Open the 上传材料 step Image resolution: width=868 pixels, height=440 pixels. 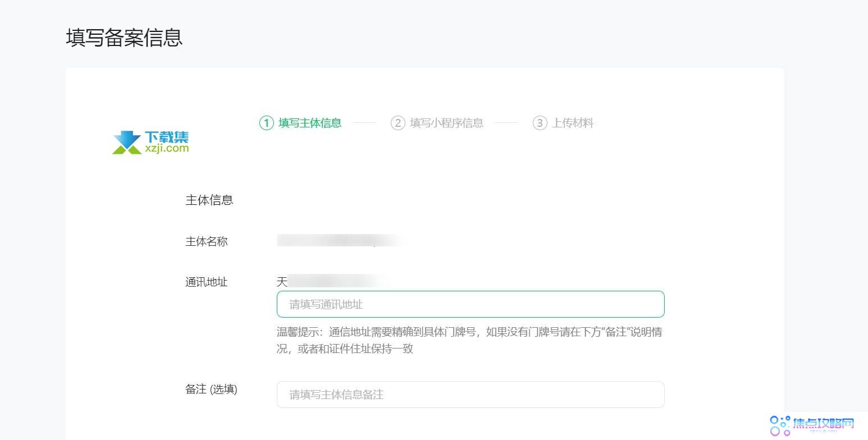pos(572,123)
